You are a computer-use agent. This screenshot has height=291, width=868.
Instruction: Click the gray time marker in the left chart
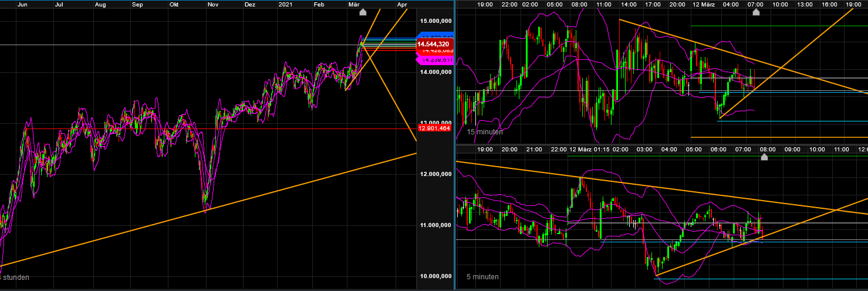pyautogui.click(x=363, y=12)
